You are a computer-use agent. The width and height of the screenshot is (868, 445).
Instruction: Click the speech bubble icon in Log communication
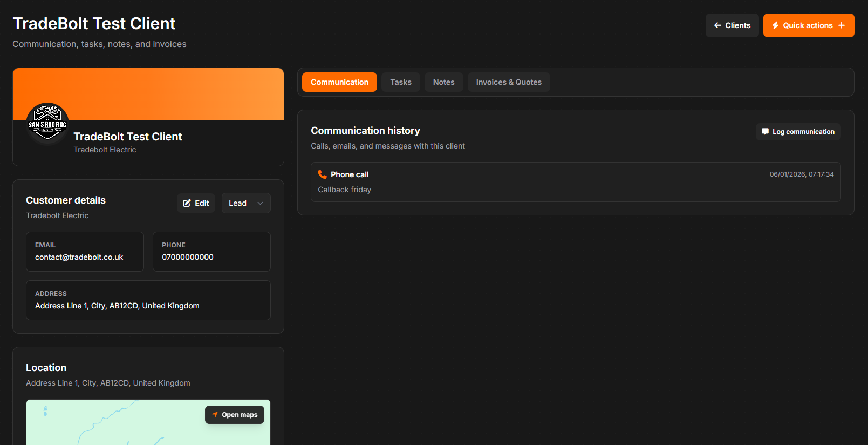[765, 132]
